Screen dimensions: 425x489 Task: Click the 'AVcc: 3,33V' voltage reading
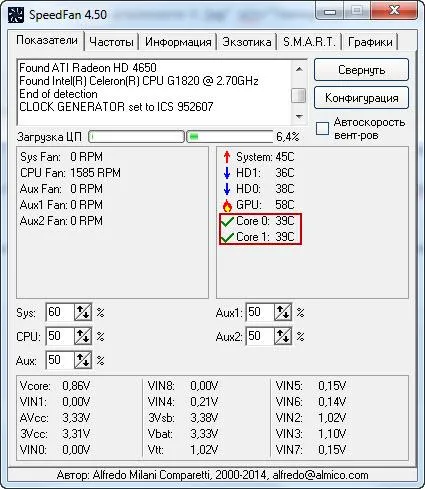pos(55,418)
